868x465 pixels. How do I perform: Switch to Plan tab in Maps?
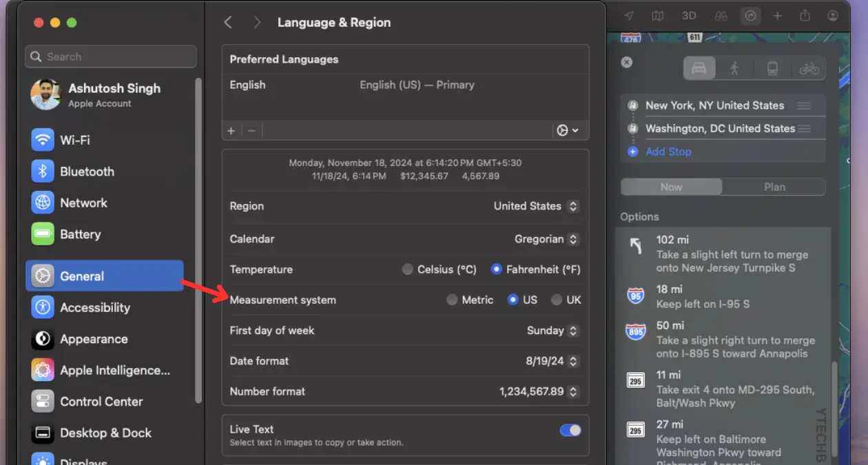point(774,187)
